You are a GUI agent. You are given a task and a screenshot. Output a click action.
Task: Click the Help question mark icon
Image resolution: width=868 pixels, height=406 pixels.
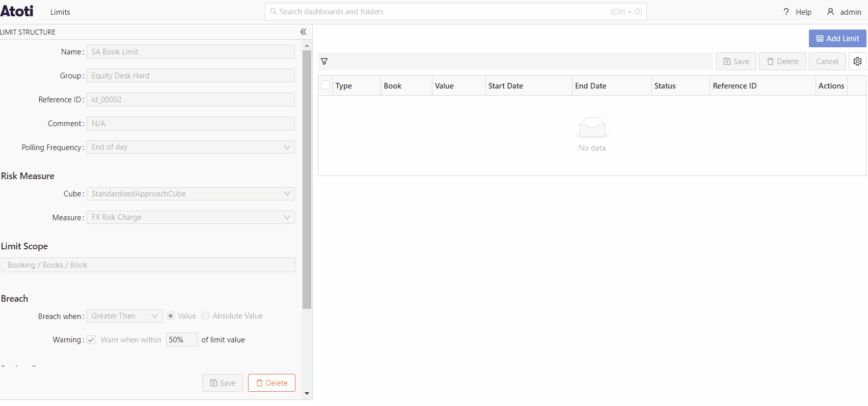point(786,12)
